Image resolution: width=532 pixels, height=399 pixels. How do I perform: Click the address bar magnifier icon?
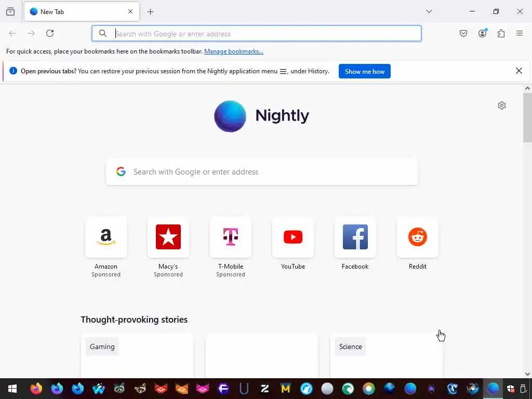click(102, 33)
